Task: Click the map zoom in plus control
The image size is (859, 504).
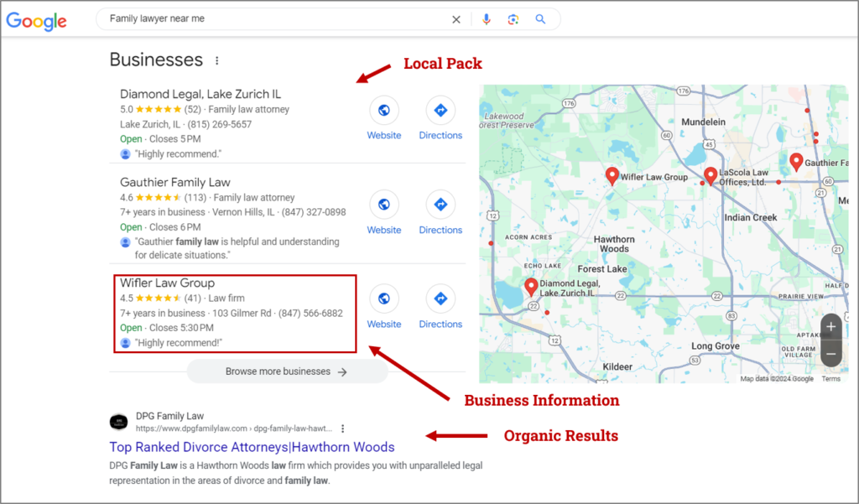Action: point(830,326)
